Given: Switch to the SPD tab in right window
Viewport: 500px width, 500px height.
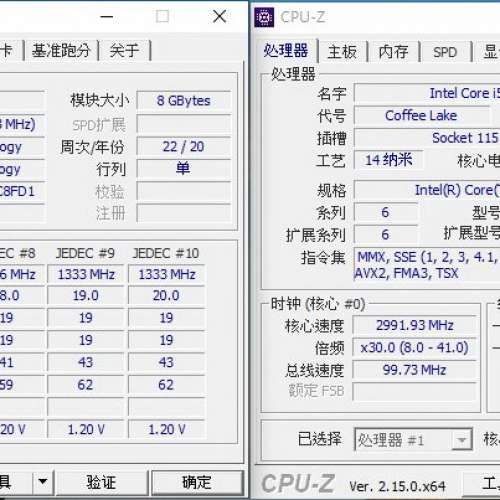Looking at the screenshot, I should click(445, 52).
